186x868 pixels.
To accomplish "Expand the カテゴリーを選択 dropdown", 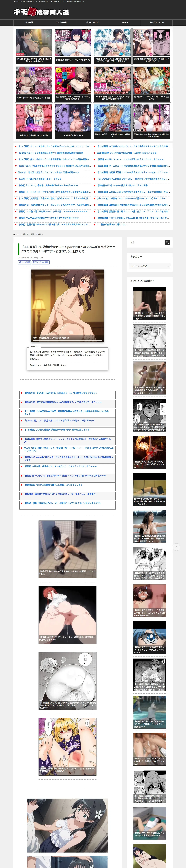I will (x=149, y=266).
